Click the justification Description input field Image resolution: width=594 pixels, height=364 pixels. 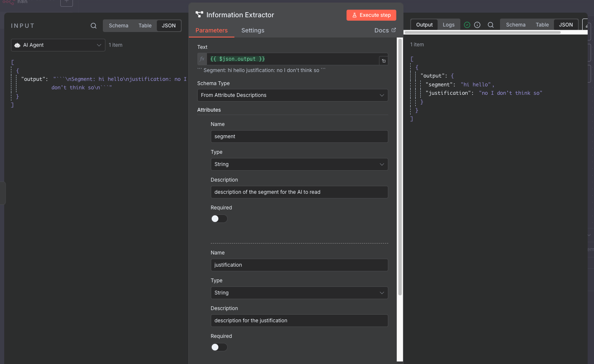pyautogui.click(x=299, y=321)
